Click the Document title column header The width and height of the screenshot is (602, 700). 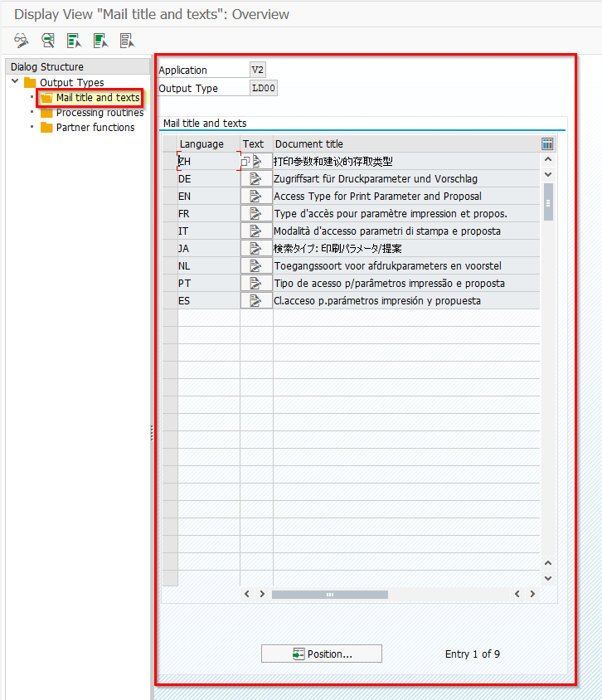(406, 143)
